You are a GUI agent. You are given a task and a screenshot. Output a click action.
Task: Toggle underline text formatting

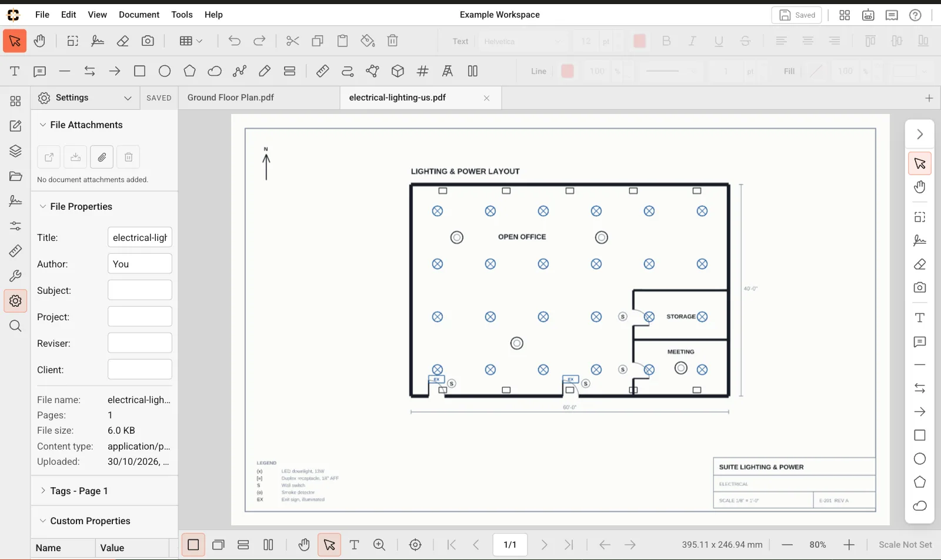tap(719, 41)
